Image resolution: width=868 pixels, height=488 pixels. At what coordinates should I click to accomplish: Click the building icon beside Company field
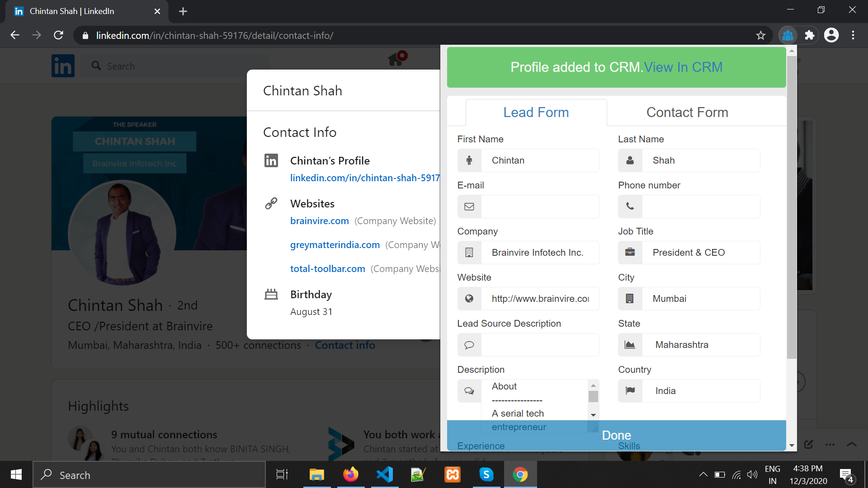(x=469, y=253)
